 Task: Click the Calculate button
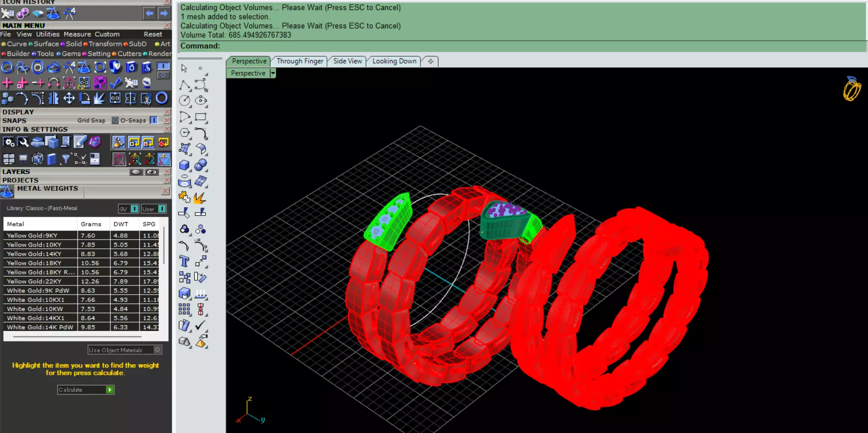pos(86,390)
